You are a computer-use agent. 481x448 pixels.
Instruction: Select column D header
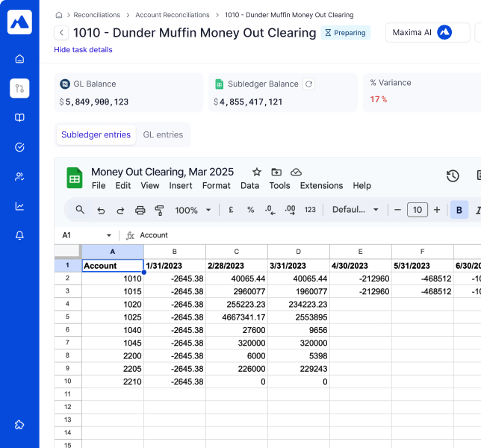[299, 252]
